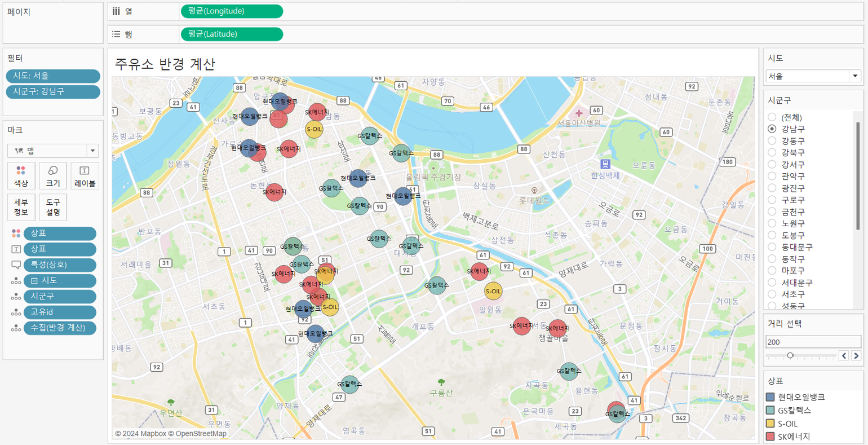Open the 세부 정보 detail button
The image size is (868, 445).
21,207
